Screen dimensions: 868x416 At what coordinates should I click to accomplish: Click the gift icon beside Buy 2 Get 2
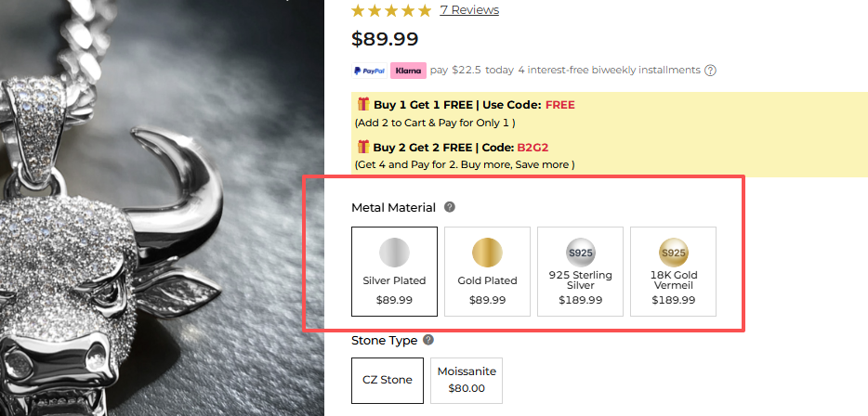[x=362, y=147]
